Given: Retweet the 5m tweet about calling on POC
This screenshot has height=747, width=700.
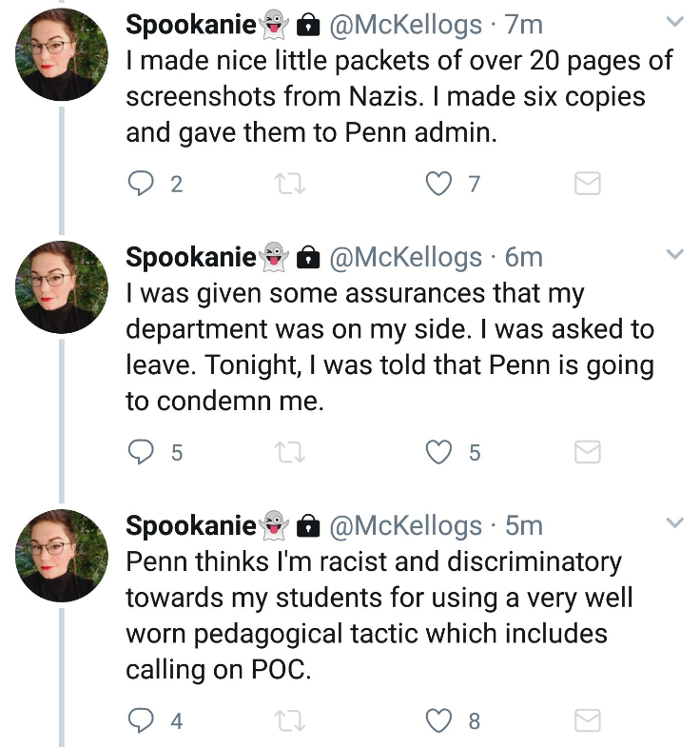Looking at the screenshot, I should tap(290, 720).
